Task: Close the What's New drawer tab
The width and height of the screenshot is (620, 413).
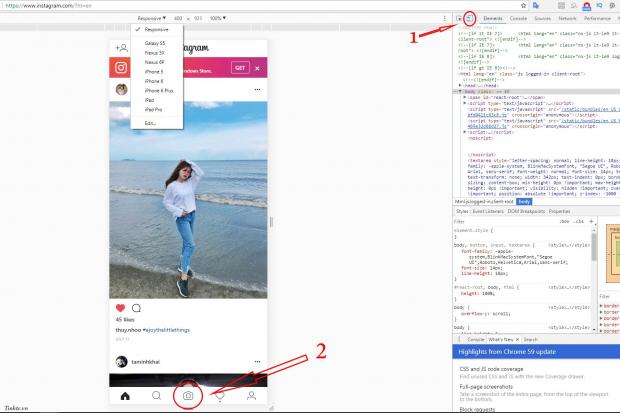Action: coord(517,339)
